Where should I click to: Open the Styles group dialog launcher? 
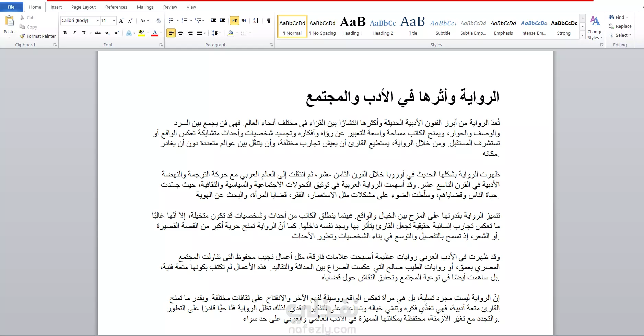601,45
